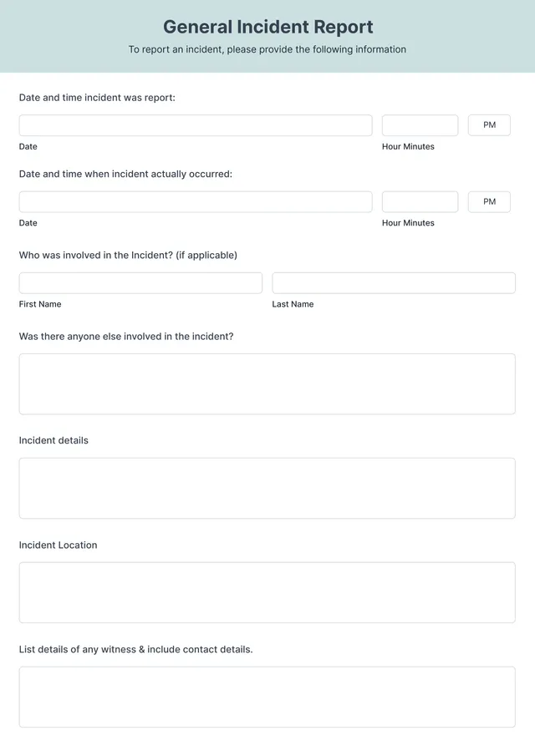This screenshot has width=535, height=756.
Task: Select the Last Name input field
Action: point(393,282)
